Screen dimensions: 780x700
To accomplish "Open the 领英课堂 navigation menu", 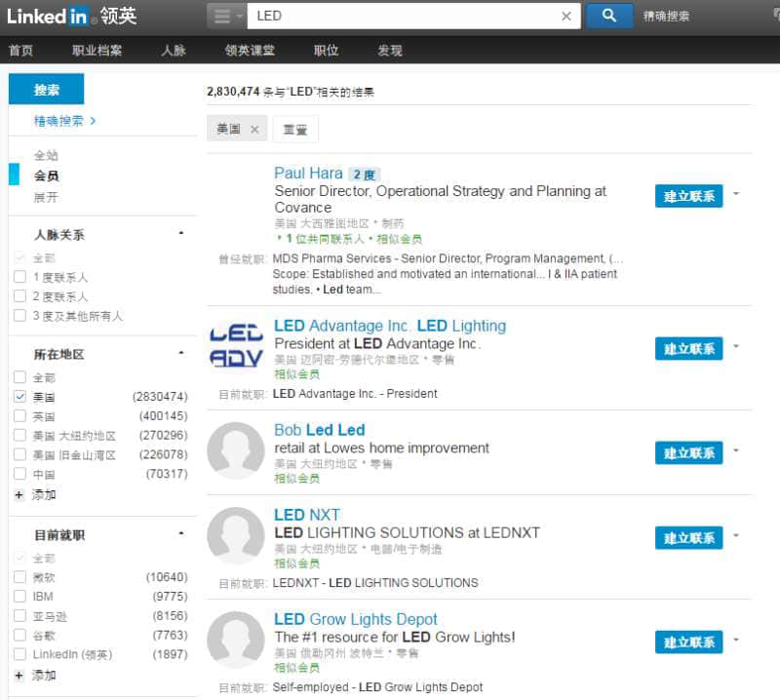I will click(x=250, y=51).
